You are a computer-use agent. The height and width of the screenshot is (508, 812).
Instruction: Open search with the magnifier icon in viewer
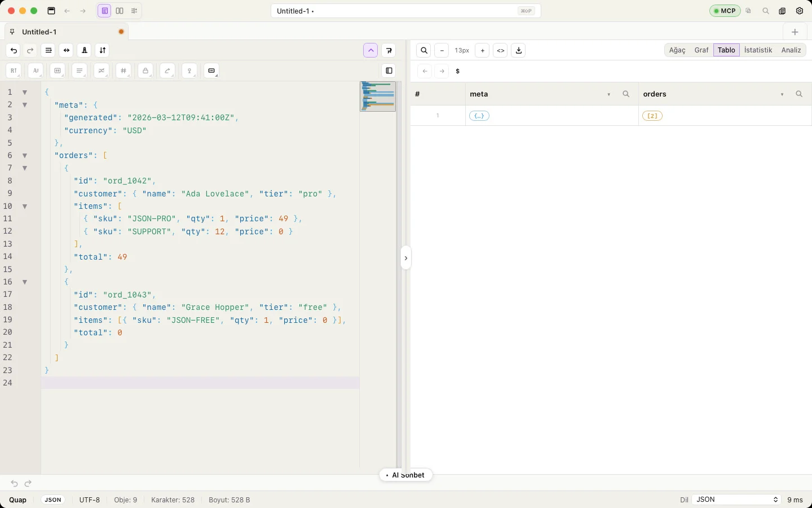pyautogui.click(x=424, y=50)
